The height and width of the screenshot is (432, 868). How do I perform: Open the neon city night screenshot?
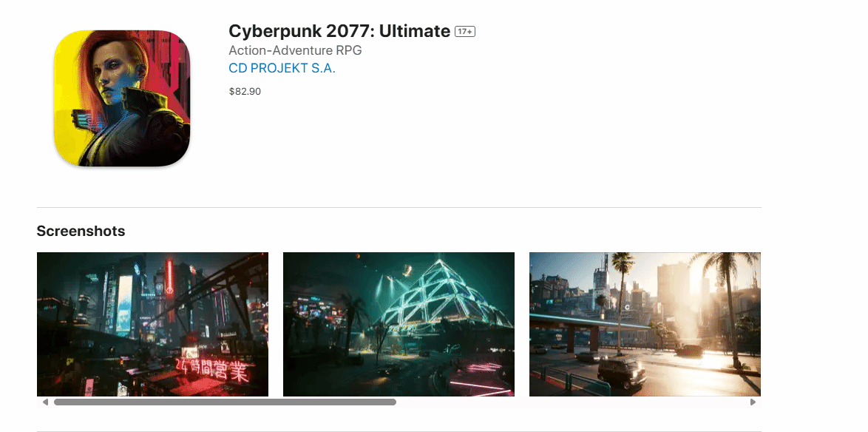153,324
